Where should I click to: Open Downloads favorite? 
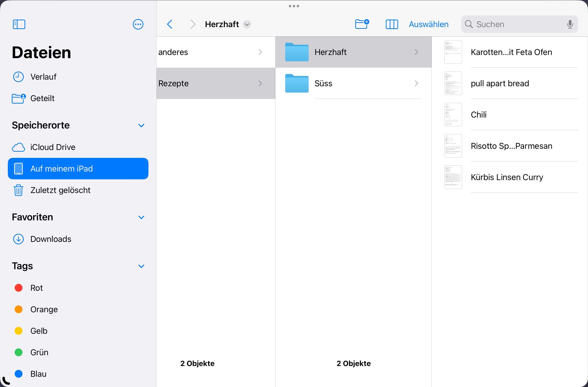(51, 239)
